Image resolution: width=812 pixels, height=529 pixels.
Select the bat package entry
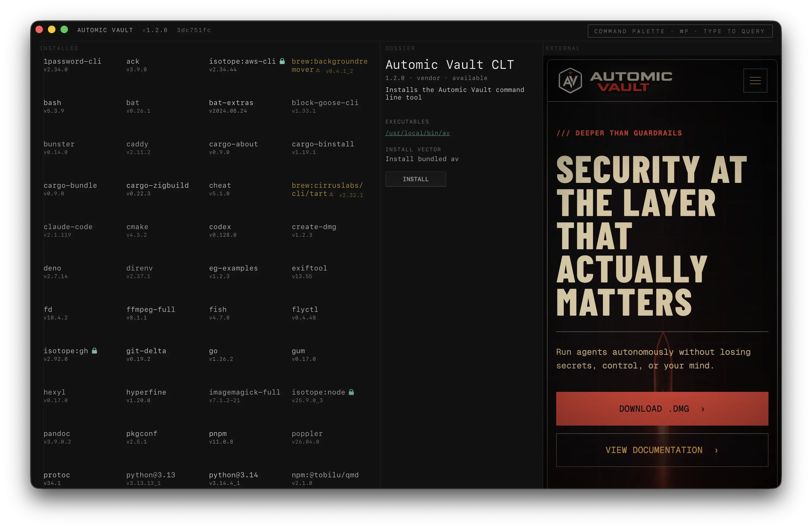tap(138, 106)
